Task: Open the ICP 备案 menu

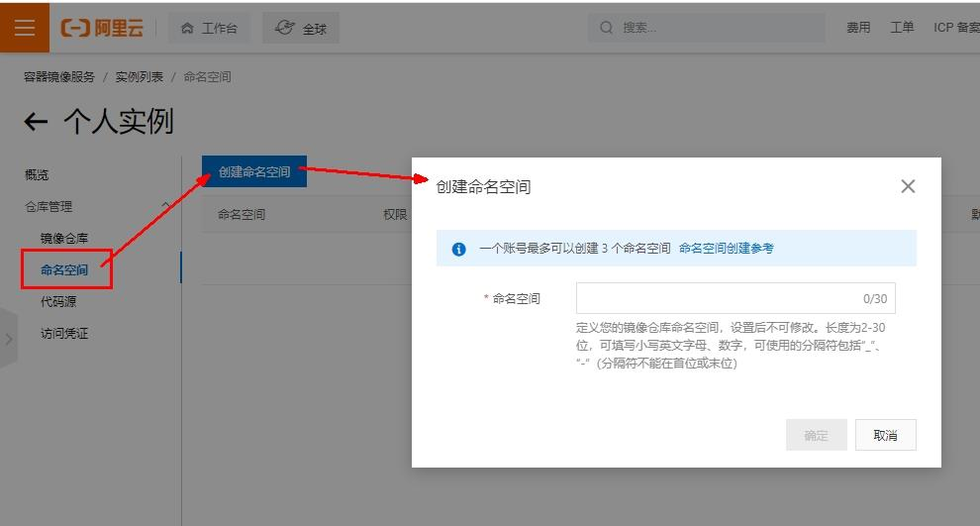Action: pos(956,28)
